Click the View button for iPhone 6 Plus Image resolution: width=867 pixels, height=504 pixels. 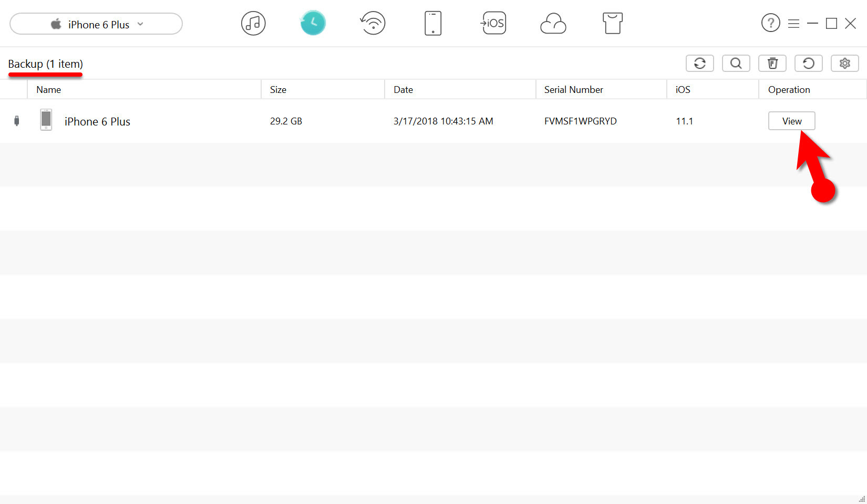[x=792, y=121]
